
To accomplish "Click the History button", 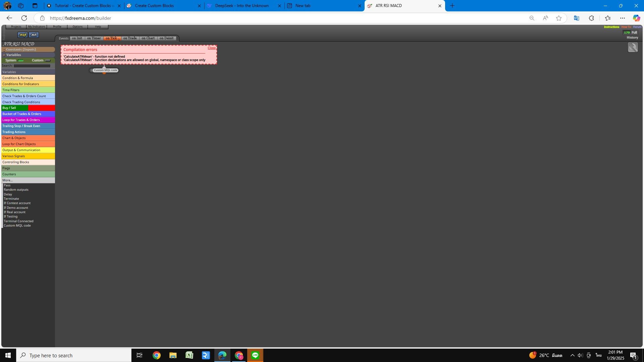I will pos(632,38).
